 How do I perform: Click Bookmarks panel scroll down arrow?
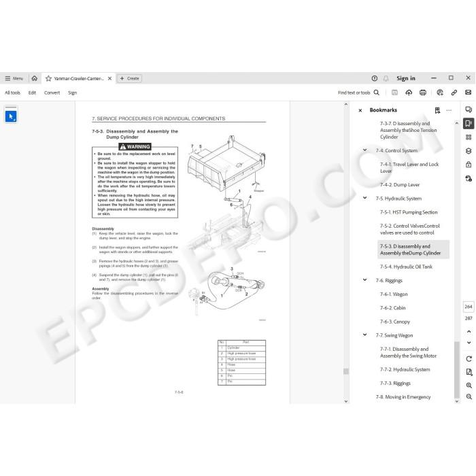click(456, 401)
